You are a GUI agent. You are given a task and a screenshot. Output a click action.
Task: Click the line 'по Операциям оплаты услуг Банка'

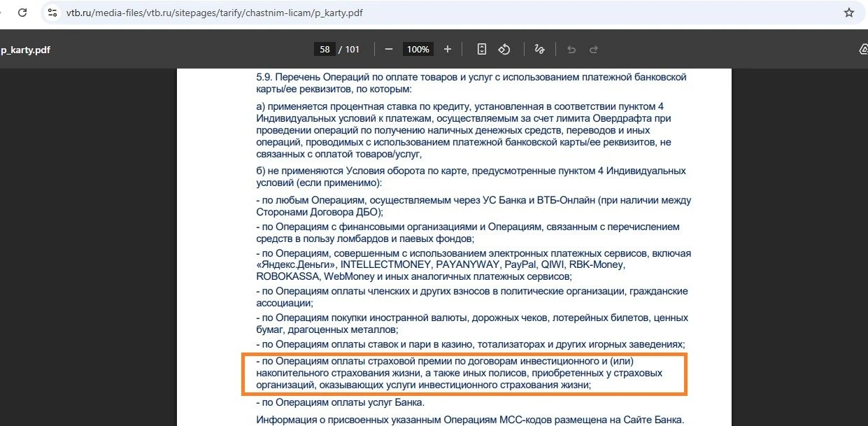click(x=341, y=403)
